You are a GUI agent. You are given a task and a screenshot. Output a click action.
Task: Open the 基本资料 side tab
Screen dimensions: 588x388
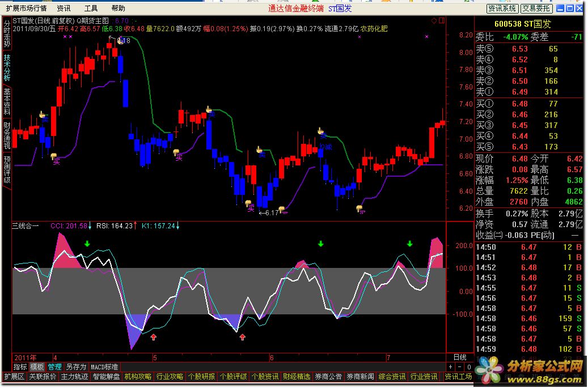pos(7,103)
